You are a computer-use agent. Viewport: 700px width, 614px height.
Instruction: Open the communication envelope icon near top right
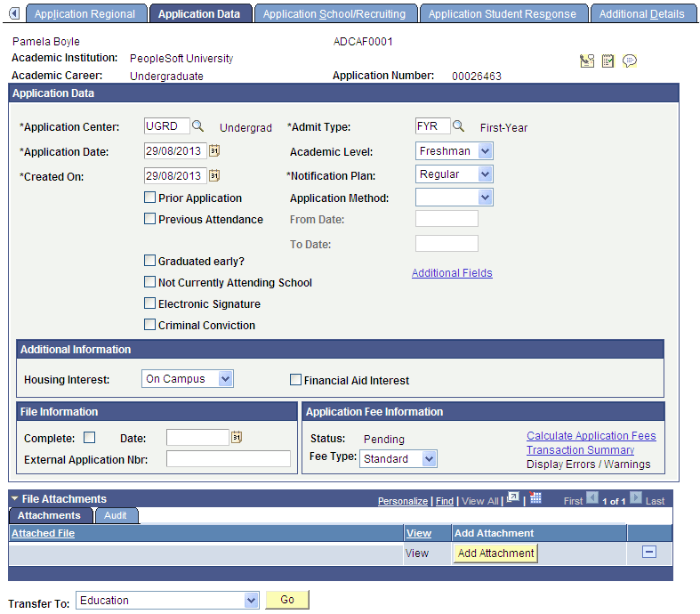(x=587, y=61)
